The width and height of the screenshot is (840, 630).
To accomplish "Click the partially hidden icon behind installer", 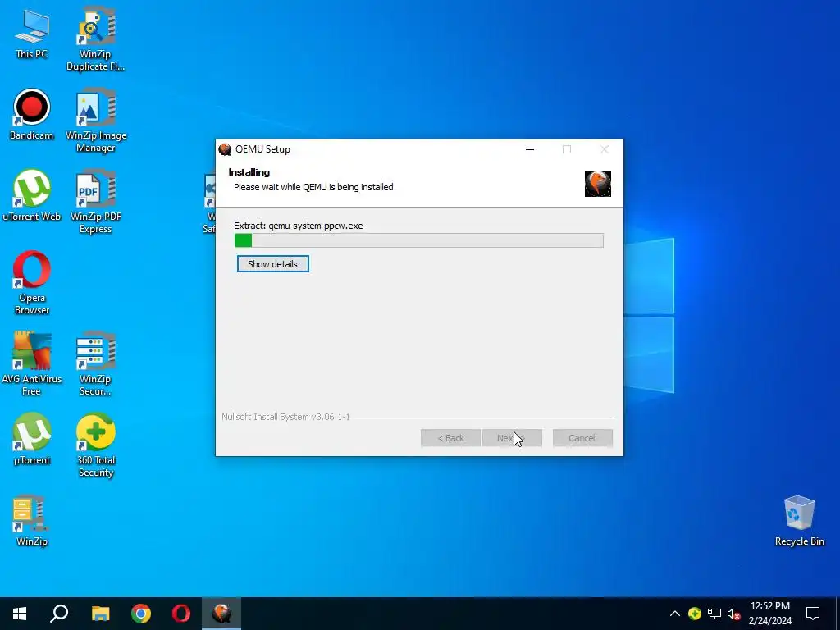I will coord(209,203).
